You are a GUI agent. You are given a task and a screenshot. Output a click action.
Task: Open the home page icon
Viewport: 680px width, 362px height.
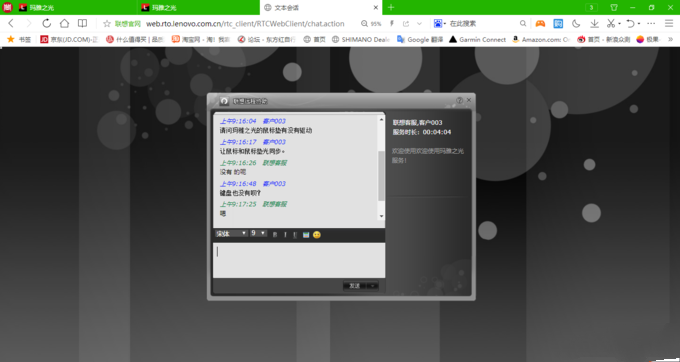(64, 23)
